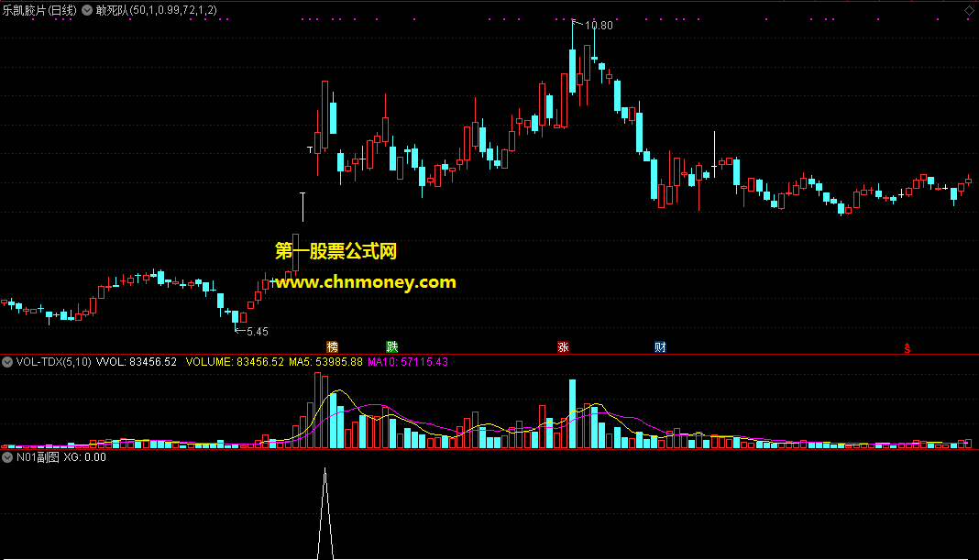Expand the main chart indicator dropdown arrow

[x=87, y=10]
